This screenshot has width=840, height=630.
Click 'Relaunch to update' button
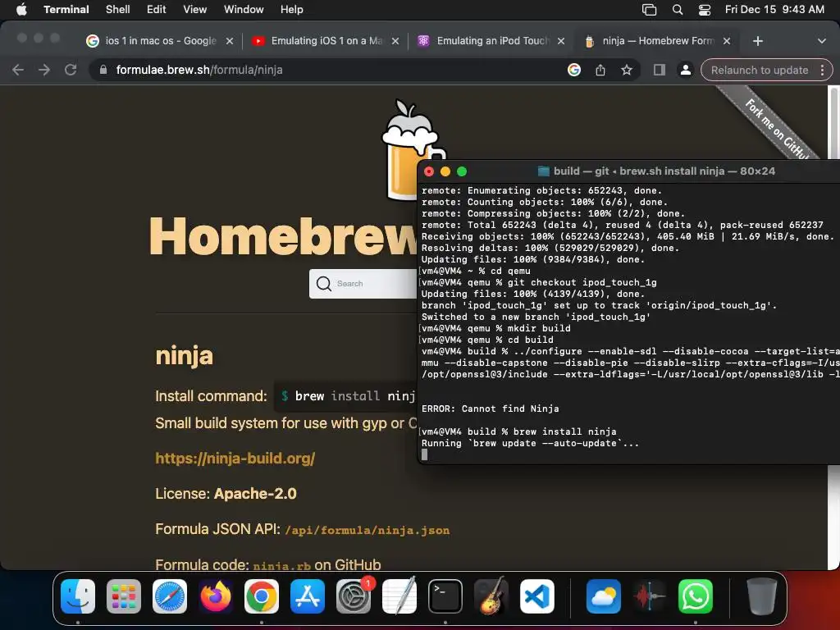(759, 71)
